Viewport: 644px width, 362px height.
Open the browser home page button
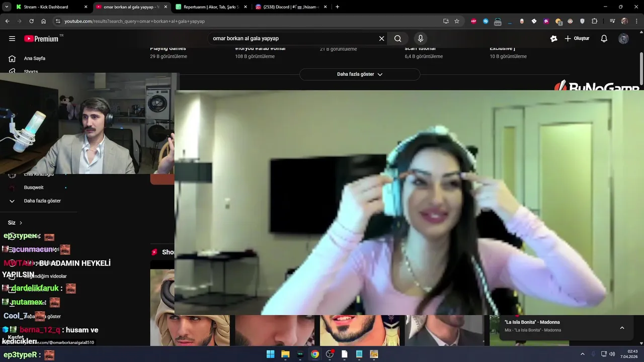coord(44,21)
